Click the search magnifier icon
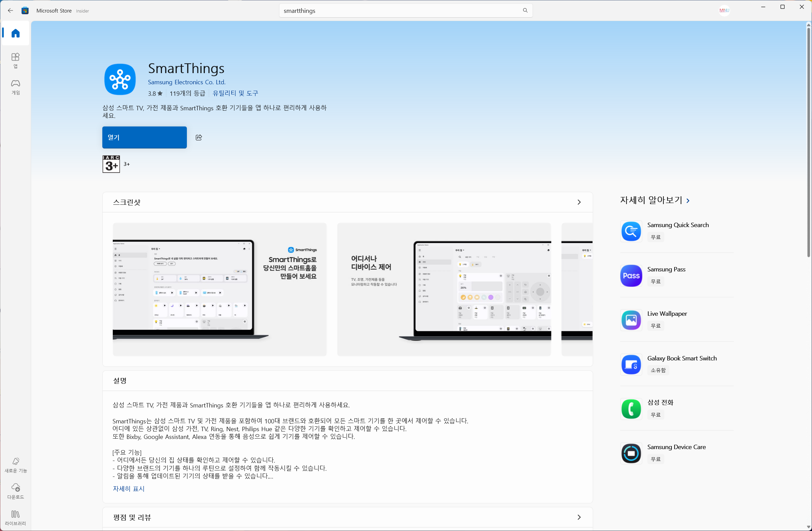 click(525, 10)
